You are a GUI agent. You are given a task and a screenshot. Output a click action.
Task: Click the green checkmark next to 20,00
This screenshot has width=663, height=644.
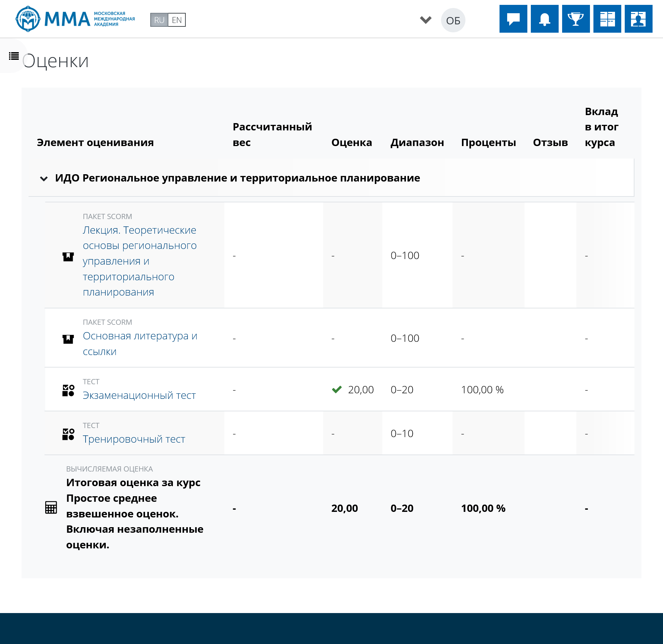click(x=337, y=389)
